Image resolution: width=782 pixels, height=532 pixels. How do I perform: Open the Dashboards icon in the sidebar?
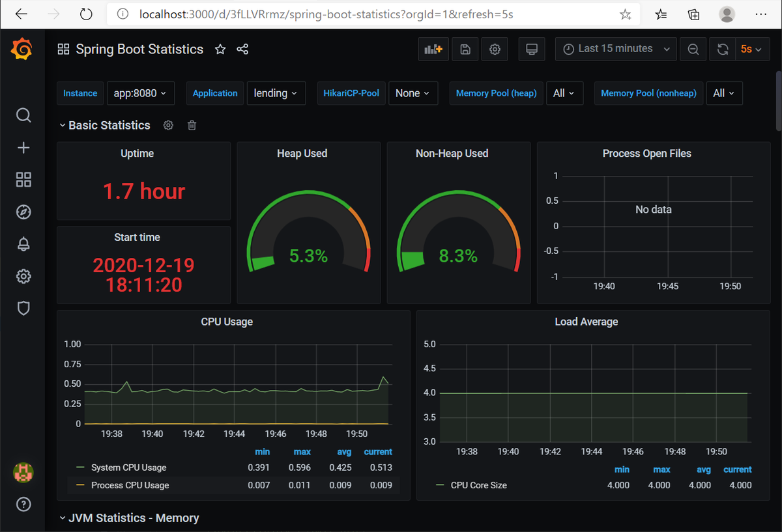23,180
